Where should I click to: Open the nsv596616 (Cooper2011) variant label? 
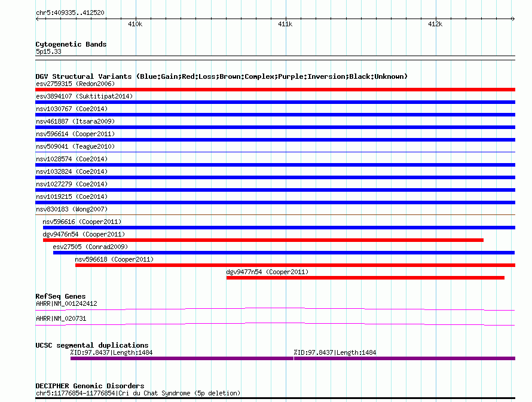pos(82,222)
